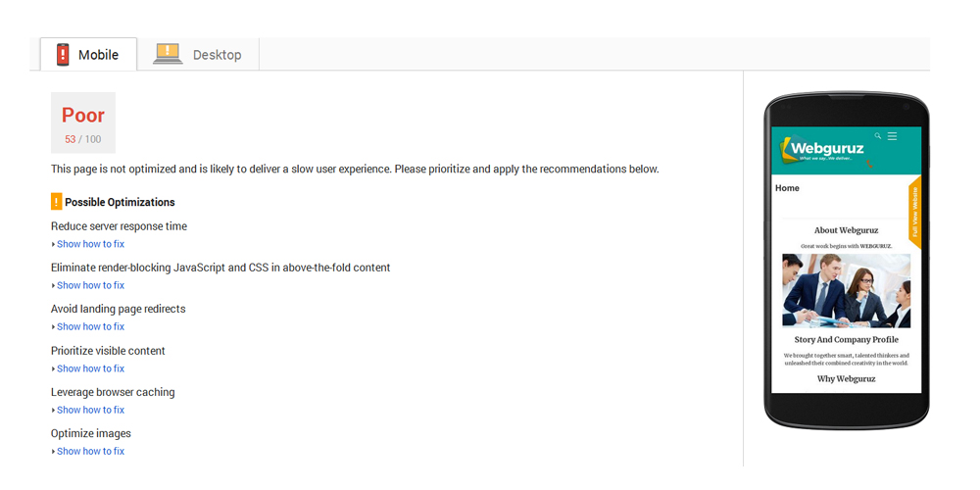Click the Poor 53/100 score box

tap(83, 122)
